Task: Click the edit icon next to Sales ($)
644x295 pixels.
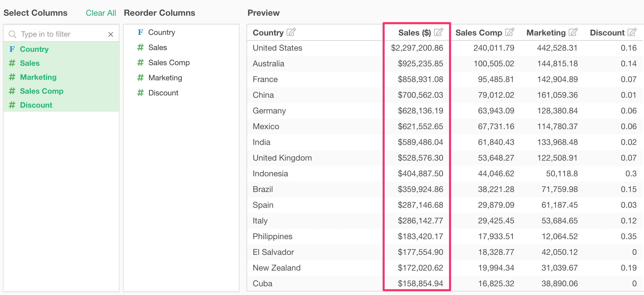Action: pos(439,32)
